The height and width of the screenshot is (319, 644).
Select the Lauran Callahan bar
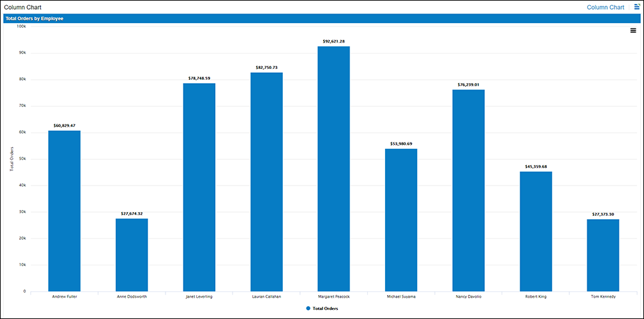click(x=267, y=182)
